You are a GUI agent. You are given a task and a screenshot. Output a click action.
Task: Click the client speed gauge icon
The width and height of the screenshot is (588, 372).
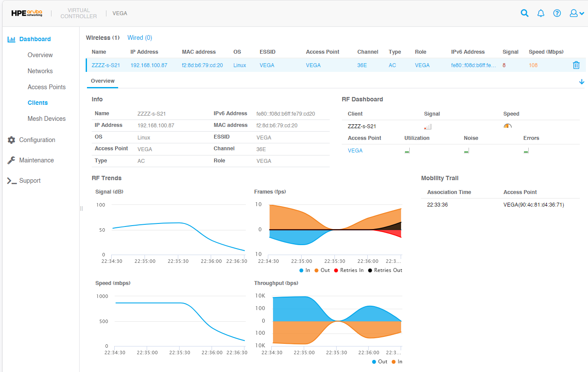click(x=508, y=126)
